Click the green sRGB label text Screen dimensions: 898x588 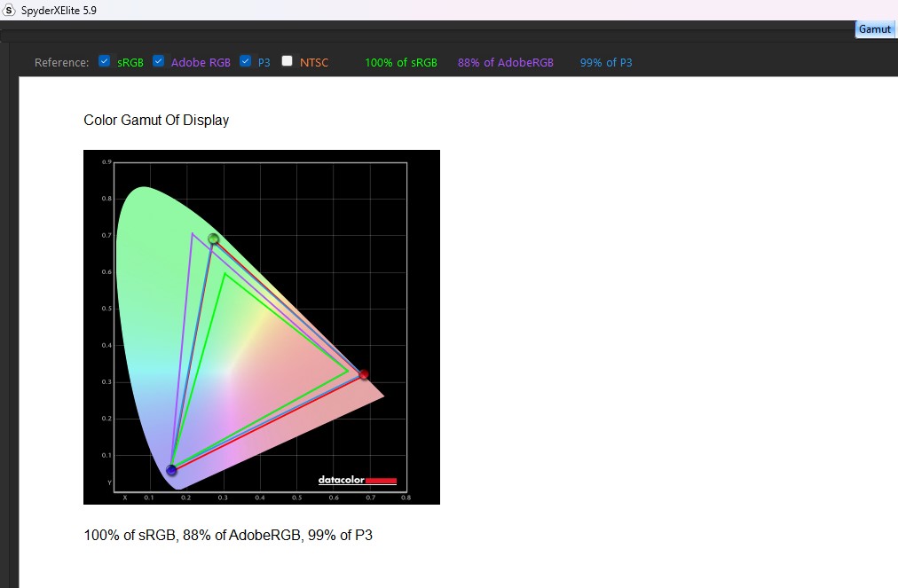point(130,63)
